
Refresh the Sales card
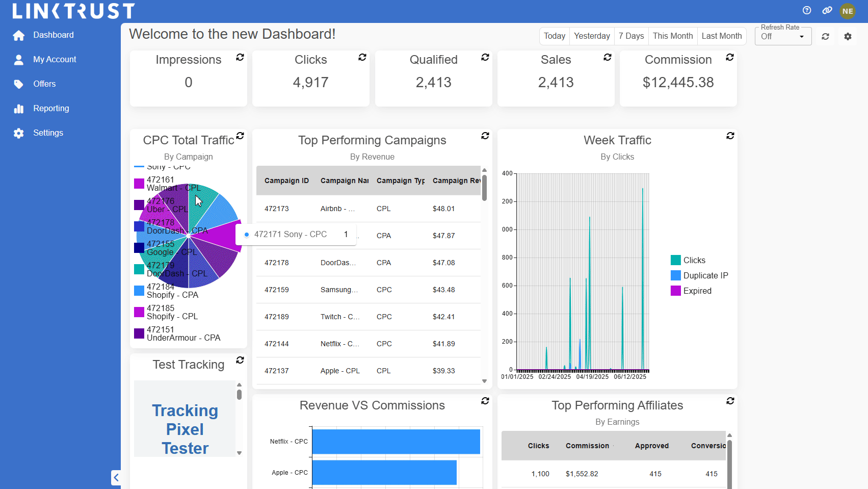[608, 57]
